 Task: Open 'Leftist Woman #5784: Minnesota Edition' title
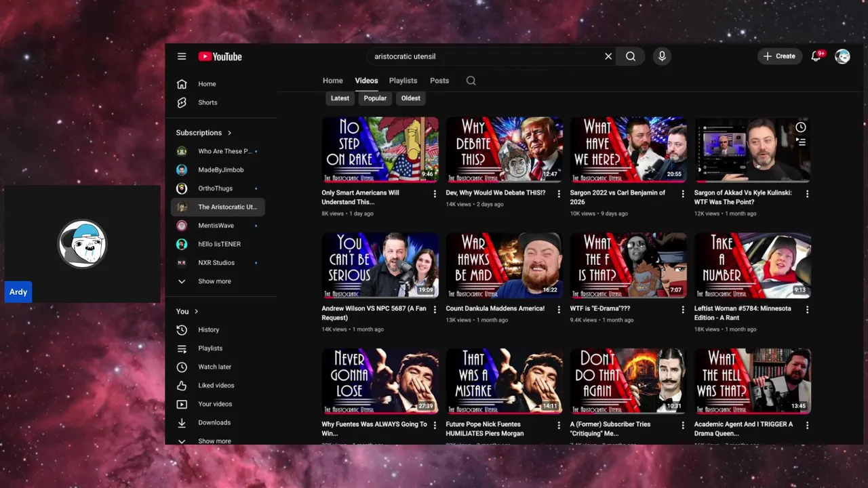click(x=743, y=313)
